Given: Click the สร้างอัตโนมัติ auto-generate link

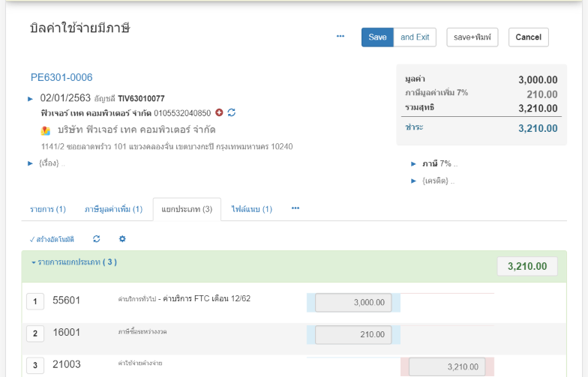Looking at the screenshot, I should coord(52,239).
